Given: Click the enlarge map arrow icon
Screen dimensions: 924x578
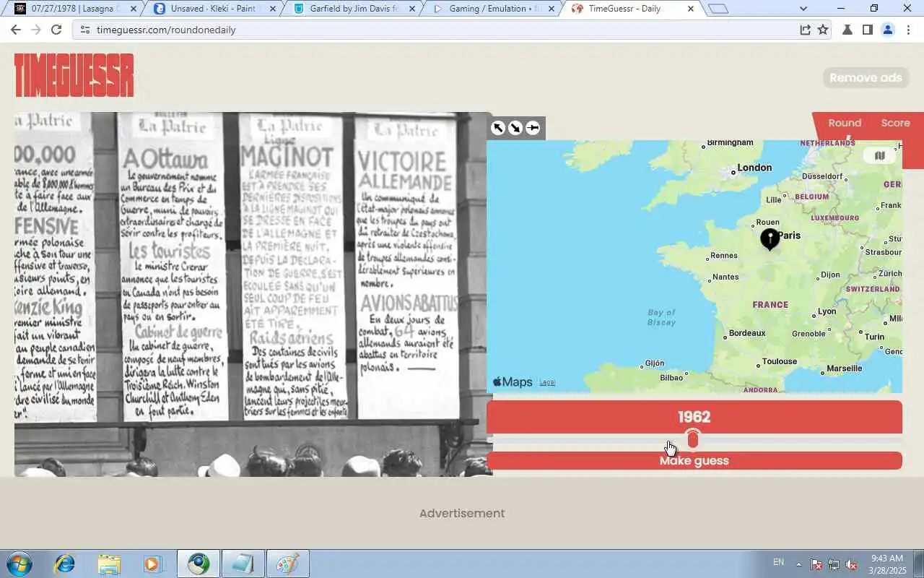Looking at the screenshot, I should point(498,128).
